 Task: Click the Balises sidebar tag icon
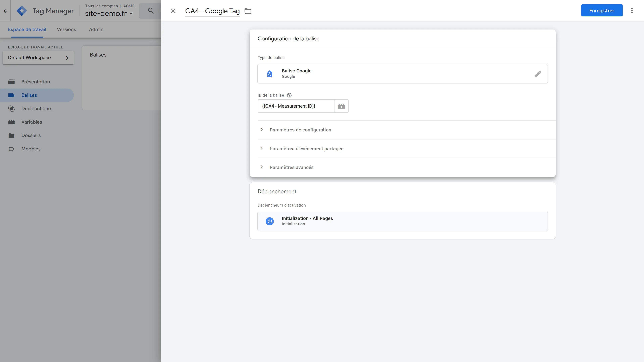click(x=11, y=95)
